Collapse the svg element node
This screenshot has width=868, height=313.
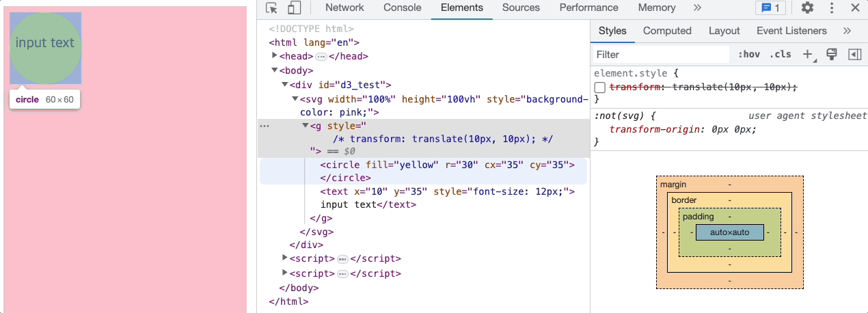click(x=295, y=100)
